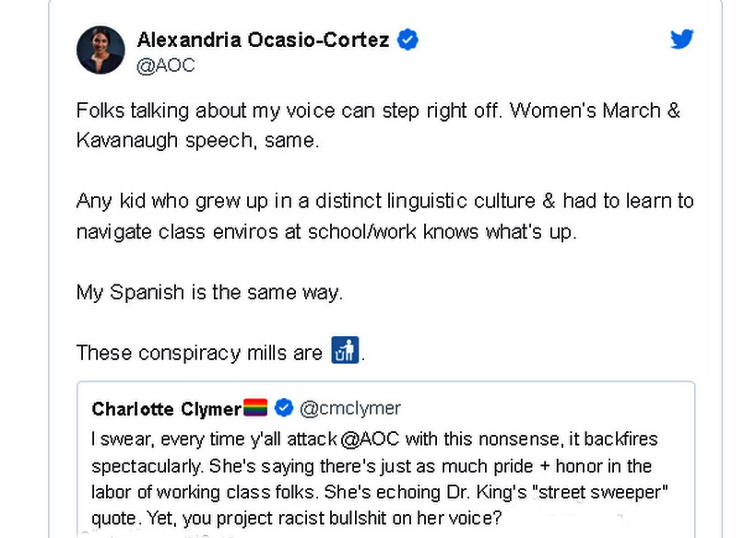Click the @AOC handle under the name
This screenshot has height=538, width=756.
(166, 65)
